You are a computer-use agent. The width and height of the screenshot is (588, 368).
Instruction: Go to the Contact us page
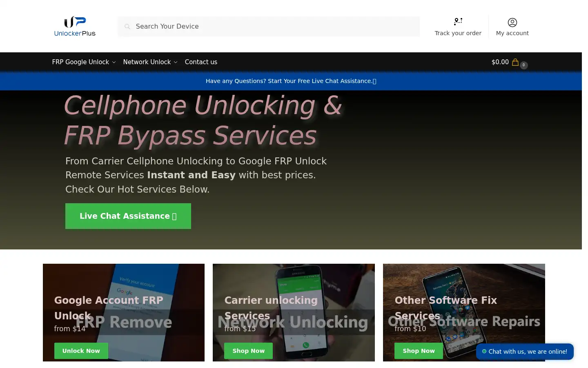click(x=201, y=62)
